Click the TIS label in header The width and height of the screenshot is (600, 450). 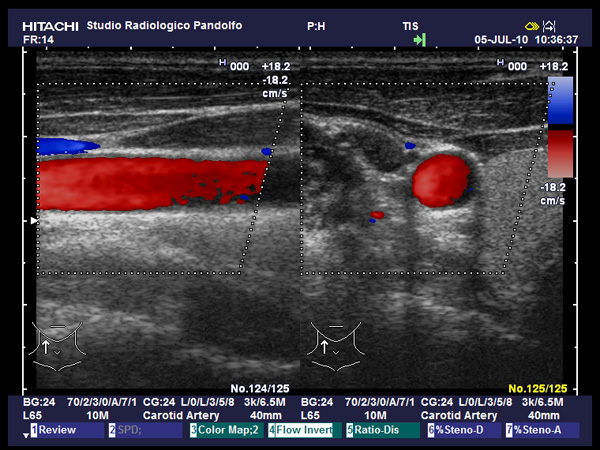410,26
